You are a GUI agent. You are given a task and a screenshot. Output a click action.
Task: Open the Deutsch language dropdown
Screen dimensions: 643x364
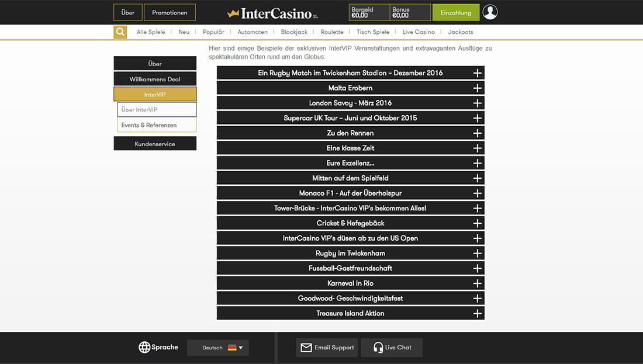click(x=218, y=348)
